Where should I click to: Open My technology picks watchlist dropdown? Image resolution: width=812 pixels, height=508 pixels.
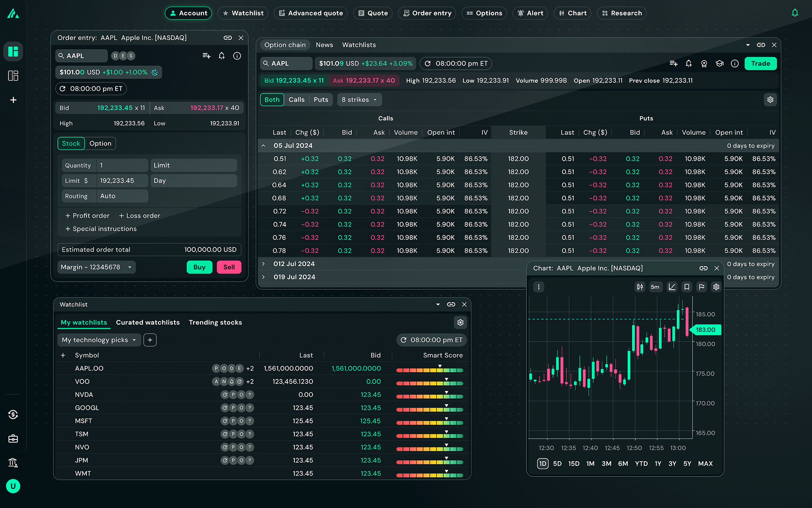click(99, 340)
